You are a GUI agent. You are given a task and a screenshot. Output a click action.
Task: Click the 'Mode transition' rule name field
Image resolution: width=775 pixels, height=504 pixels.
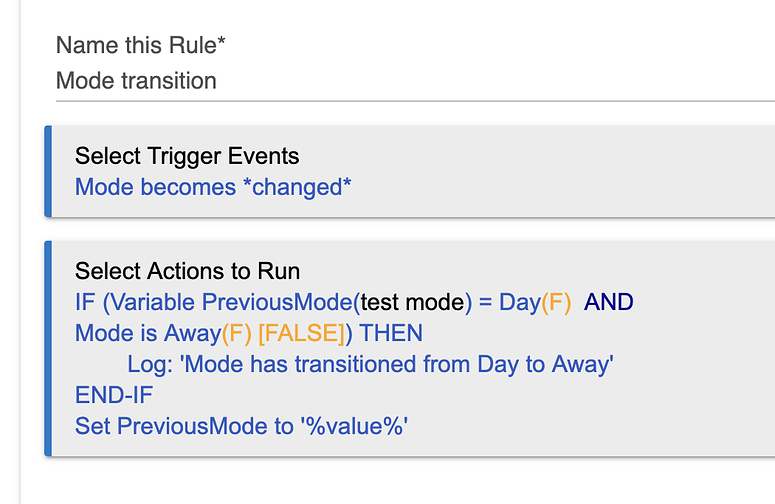(x=415, y=81)
